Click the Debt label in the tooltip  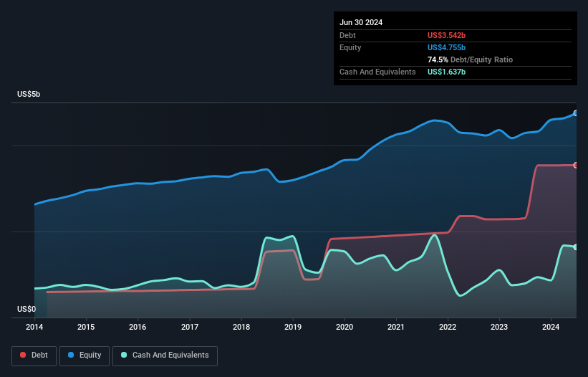(x=347, y=35)
